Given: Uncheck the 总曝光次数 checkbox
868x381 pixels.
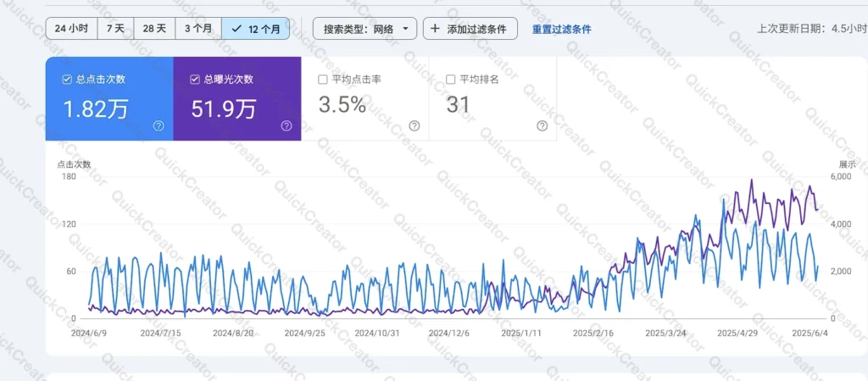Looking at the screenshot, I should tap(194, 80).
